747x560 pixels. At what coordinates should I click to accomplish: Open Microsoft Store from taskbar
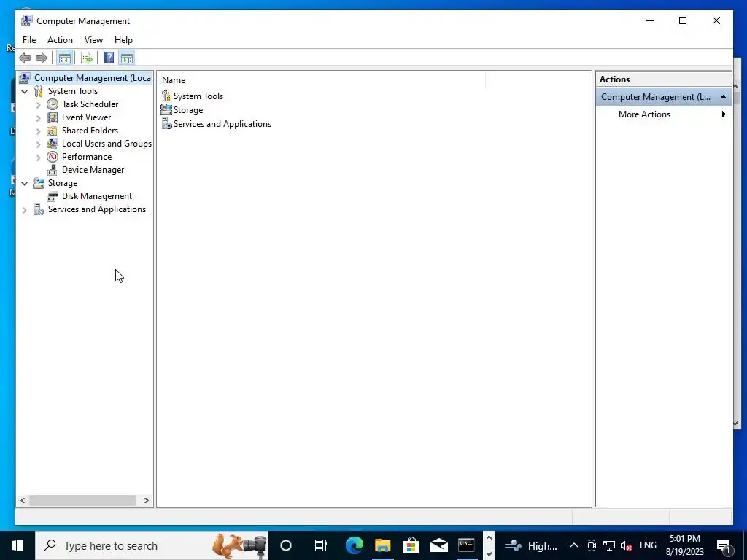(411, 545)
